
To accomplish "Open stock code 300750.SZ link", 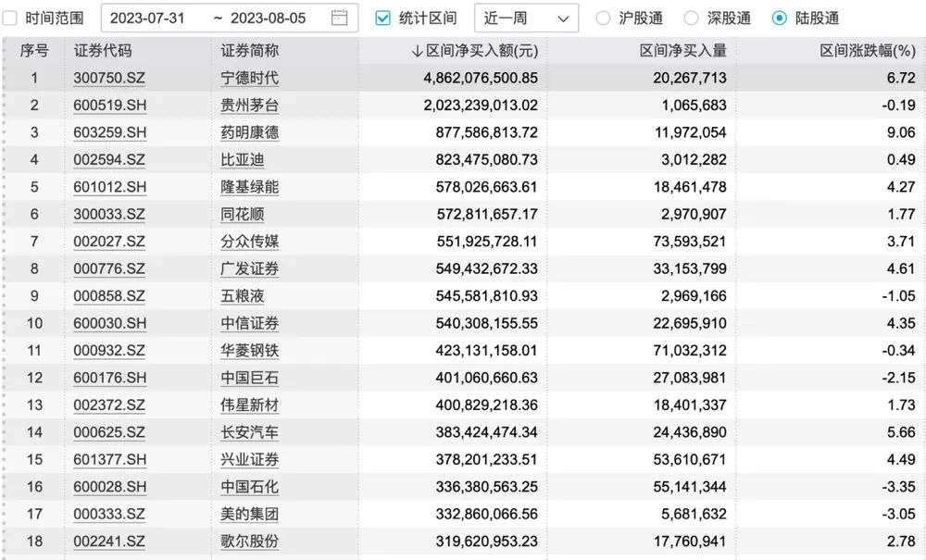I will coord(109,78).
